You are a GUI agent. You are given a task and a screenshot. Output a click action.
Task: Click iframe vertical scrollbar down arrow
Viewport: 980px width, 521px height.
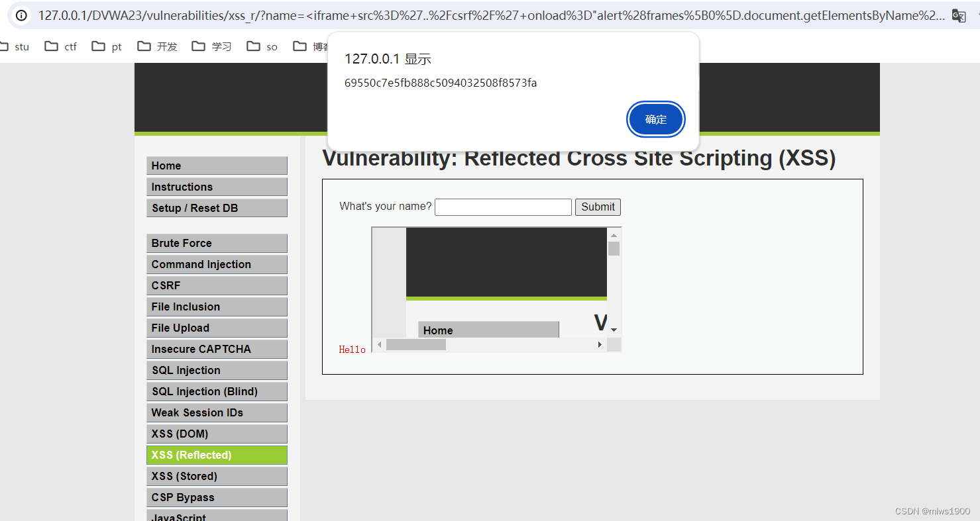pos(614,330)
